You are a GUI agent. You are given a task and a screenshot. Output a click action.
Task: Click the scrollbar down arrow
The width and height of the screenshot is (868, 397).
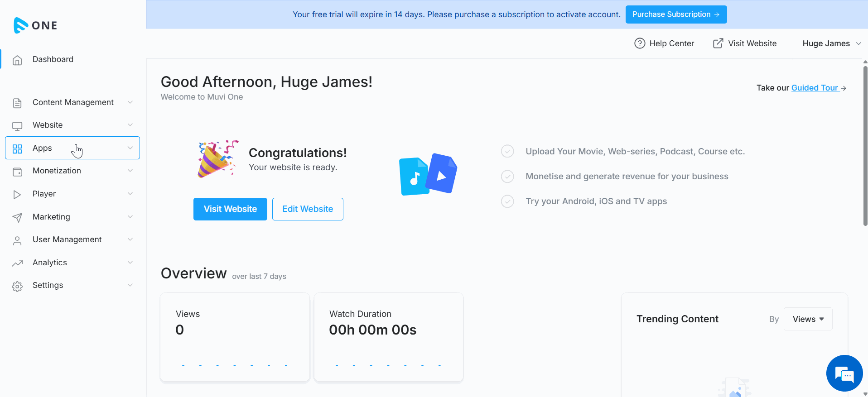865,393
